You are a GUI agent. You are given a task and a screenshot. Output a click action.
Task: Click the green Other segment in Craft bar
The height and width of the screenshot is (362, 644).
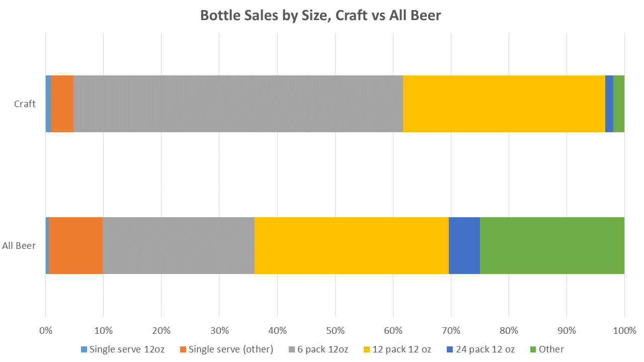619,104
